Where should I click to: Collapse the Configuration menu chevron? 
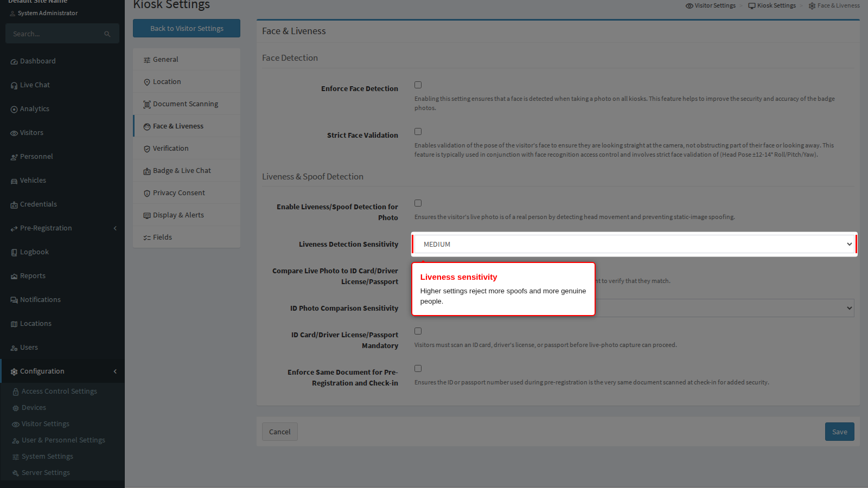[115, 371]
